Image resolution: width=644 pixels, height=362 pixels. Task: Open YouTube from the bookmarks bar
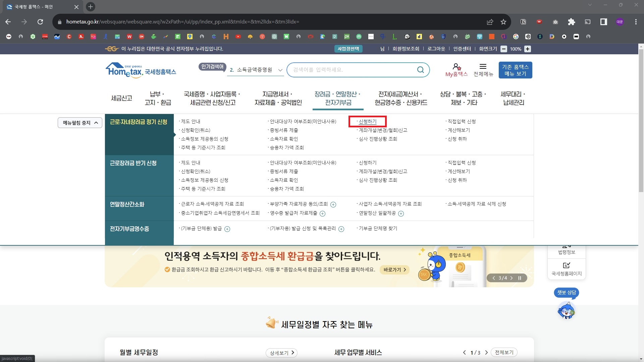click(x=238, y=37)
